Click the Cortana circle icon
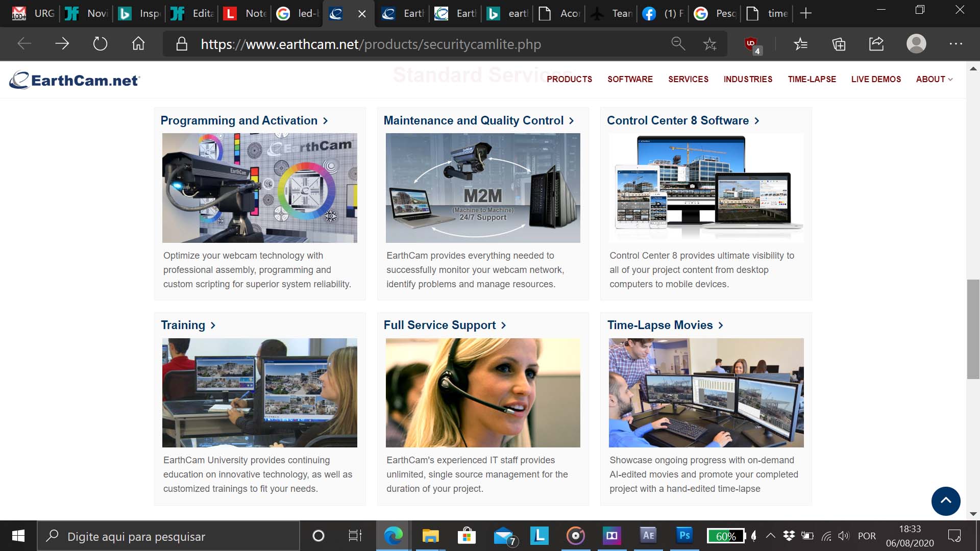 (x=318, y=536)
